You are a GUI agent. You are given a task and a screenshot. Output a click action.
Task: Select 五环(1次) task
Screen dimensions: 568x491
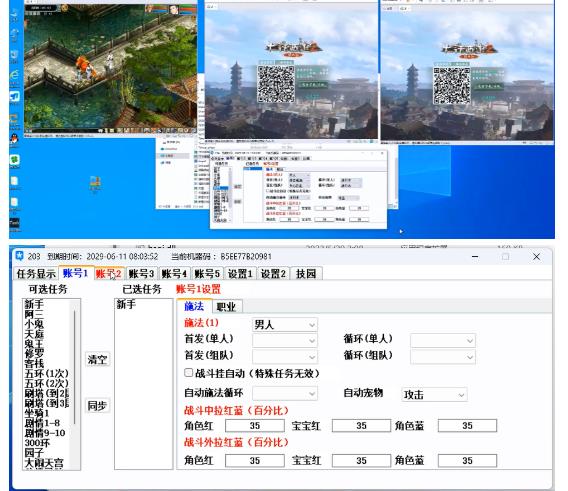(46, 373)
